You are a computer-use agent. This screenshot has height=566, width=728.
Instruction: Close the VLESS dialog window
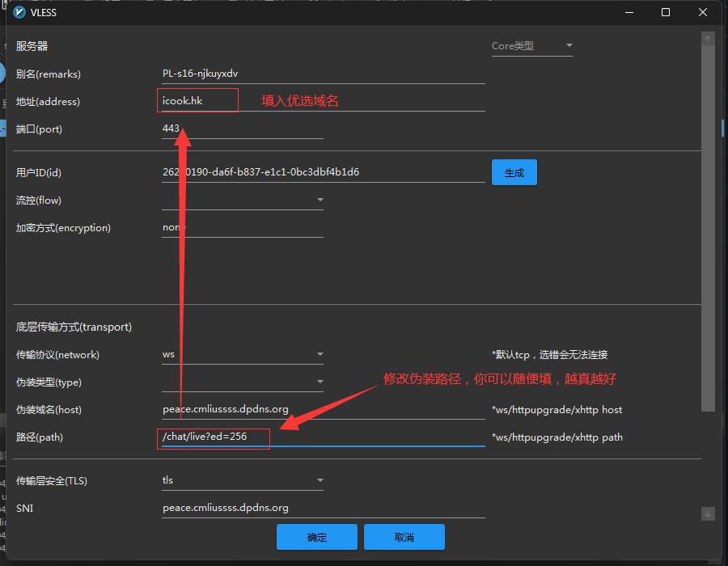coord(703,12)
